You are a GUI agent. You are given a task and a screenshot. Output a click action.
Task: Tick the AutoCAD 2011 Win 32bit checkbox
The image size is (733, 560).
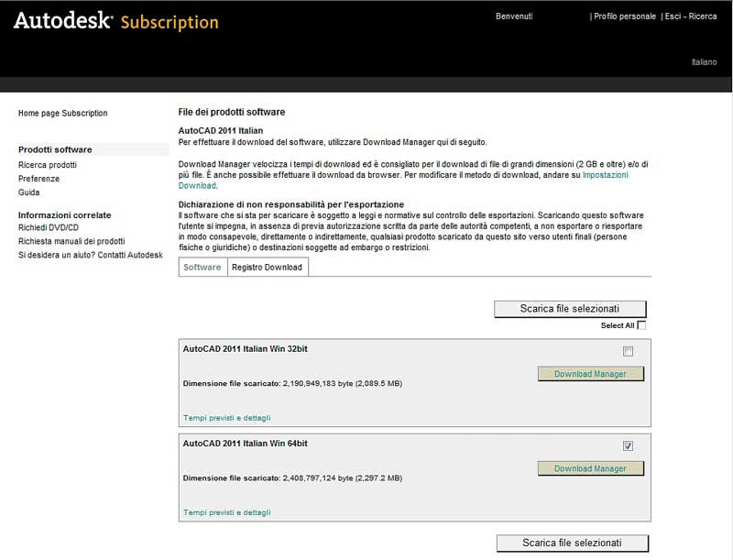(x=628, y=351)
